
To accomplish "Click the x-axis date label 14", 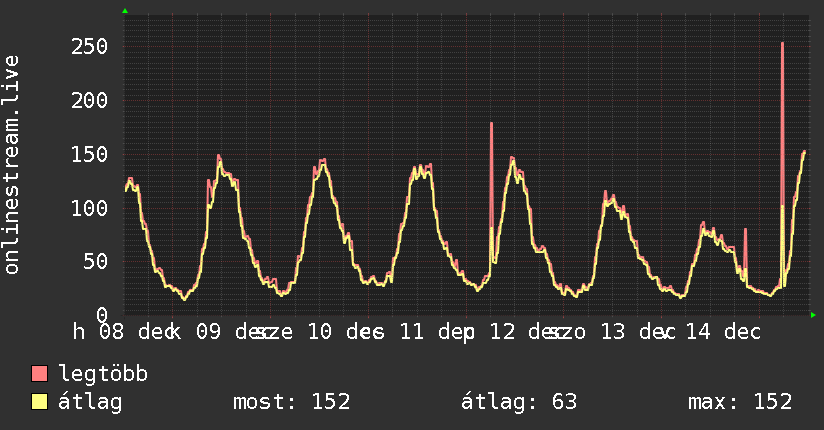I will [x=698, y=332].
